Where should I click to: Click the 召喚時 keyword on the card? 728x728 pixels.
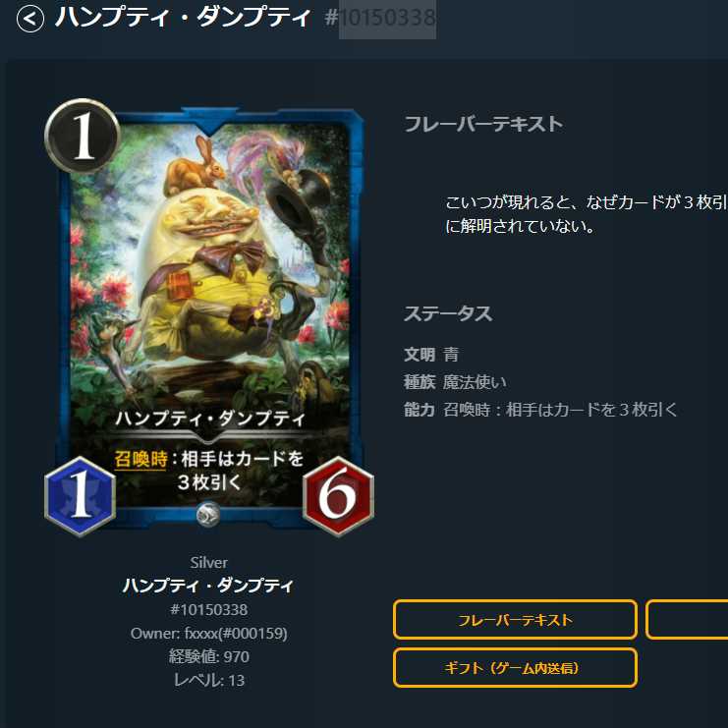click(140, 459)
